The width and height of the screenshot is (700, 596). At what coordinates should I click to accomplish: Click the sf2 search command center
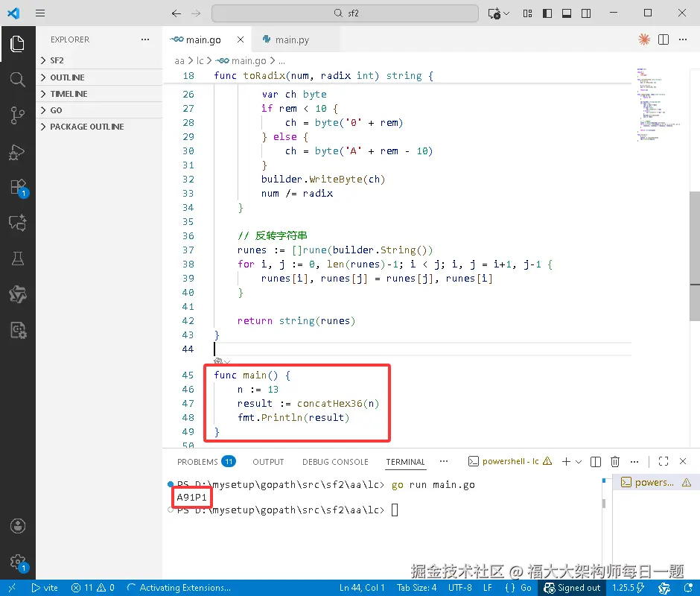point(345,13)
